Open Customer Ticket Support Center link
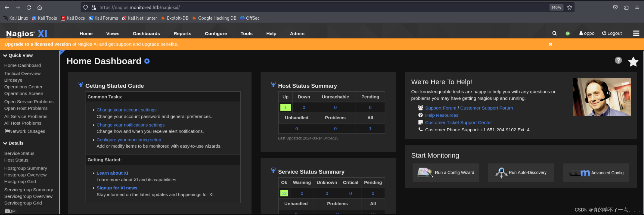Screen dimensions: 644x215 (459, 123)
